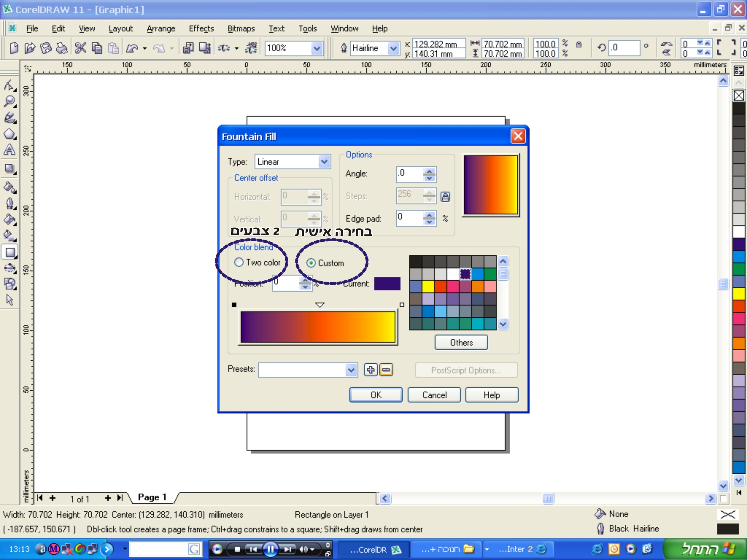Click the Cut scissors icon
This screenshot has width=747, height=560.
click(80, 48)
